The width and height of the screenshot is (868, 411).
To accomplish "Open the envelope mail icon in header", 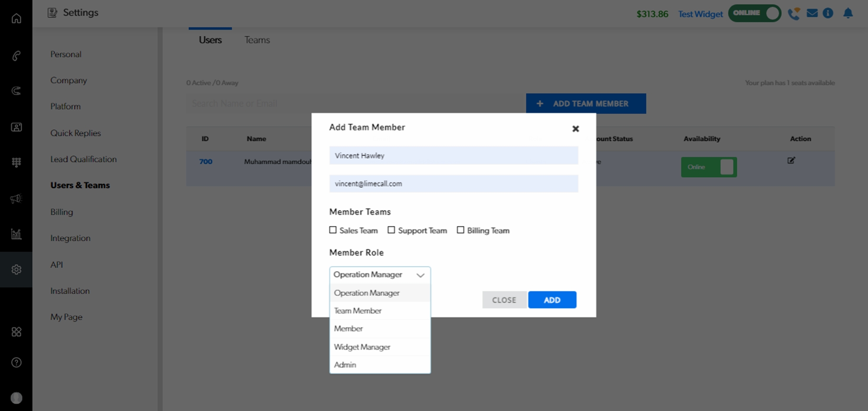I will pyautogui.click(x=812, y=13).
